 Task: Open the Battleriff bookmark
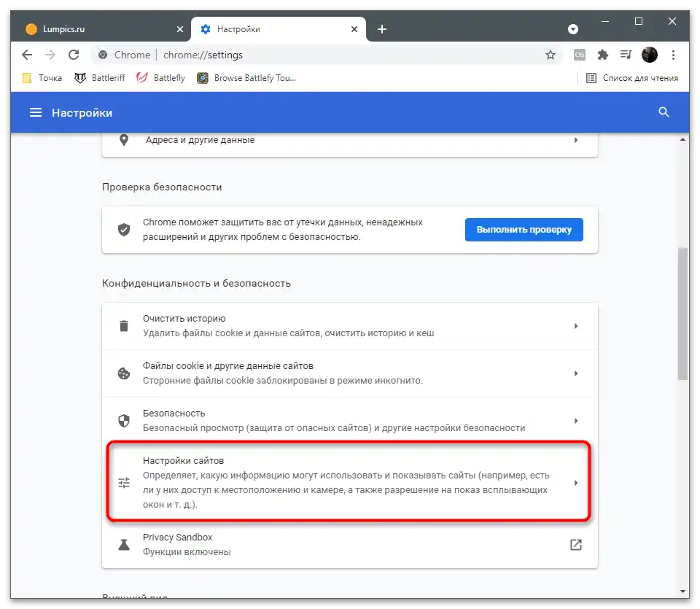[x=100, y=78]
